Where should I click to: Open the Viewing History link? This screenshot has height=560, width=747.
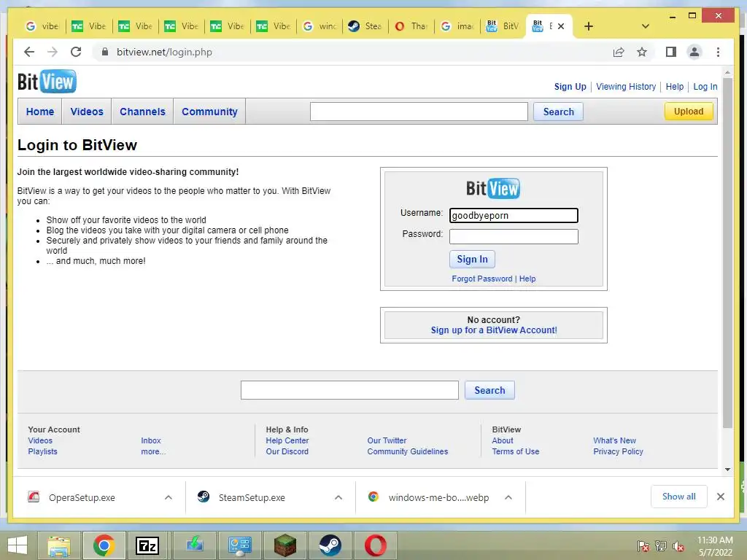626,87
